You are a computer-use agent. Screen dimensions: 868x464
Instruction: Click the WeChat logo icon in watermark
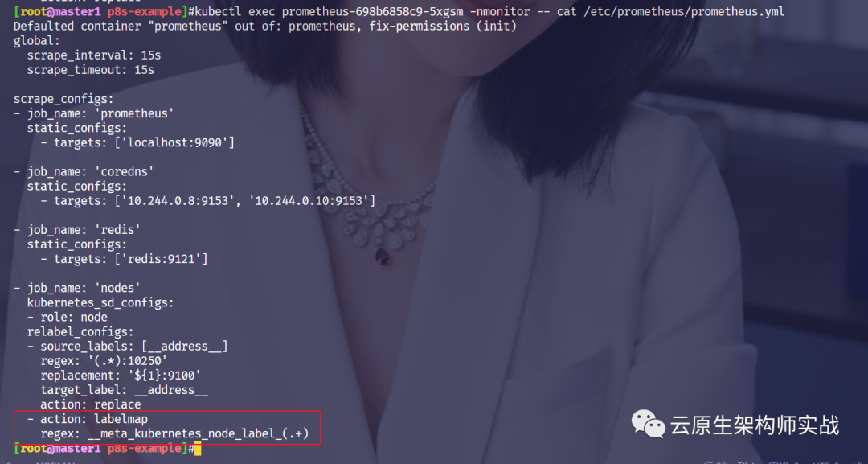click(648, 424)
